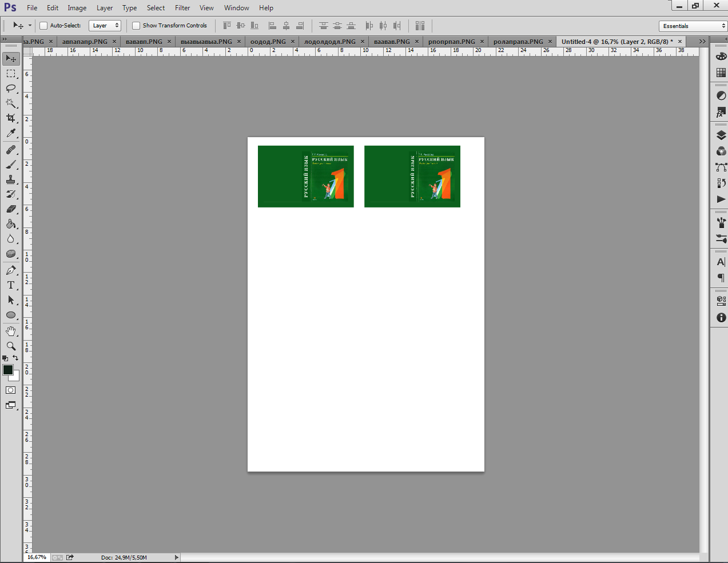Viewport: 728px width, 563px height.
Task: Open the Character panel icon
Action: point(721,262)
